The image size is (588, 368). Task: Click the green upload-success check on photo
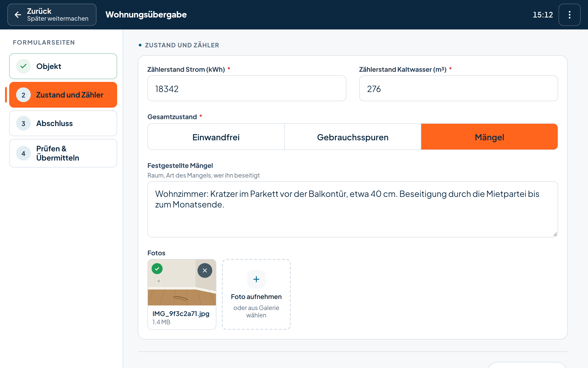point(157,269)
